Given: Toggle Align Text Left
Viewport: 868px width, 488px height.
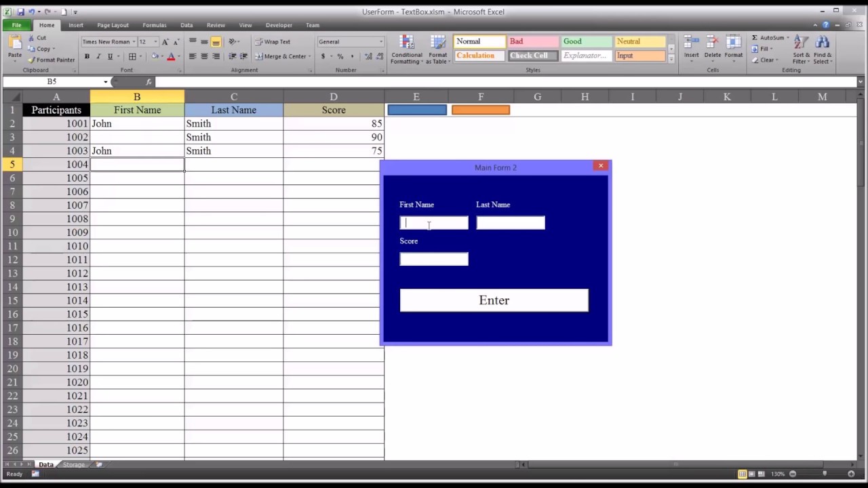Looking at the screenshot, I should click(x=193, y=57).
